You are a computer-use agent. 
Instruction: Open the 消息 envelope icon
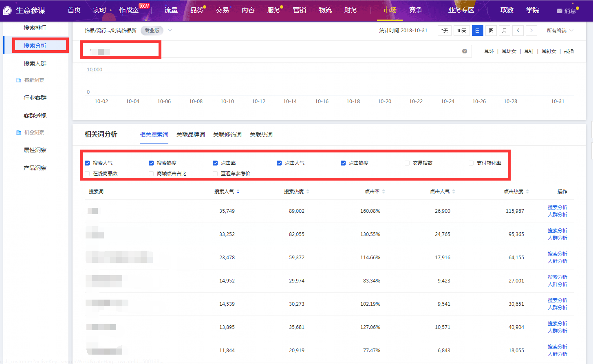tap(560, 11)
